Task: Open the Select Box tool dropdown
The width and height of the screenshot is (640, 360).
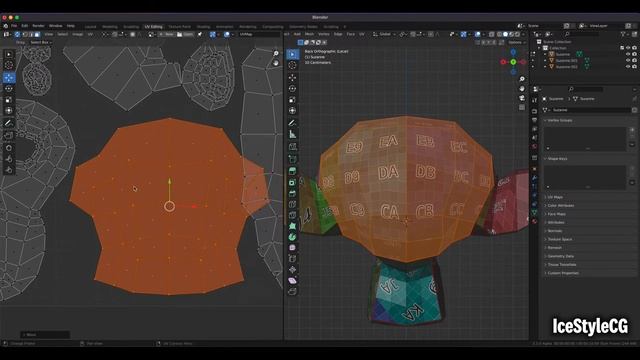Action: click(x=41, y=42)
